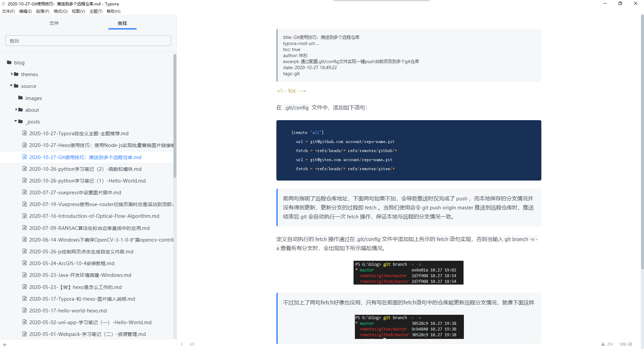Screen dimensions: 644x349
Task: Open the 格式(O) menu
Action: [x=60, y=11]
